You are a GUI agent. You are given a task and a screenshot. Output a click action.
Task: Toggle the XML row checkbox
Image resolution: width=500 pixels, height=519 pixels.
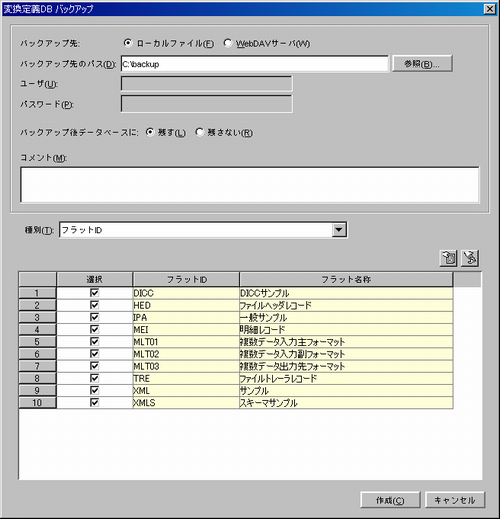coord(94,390)
